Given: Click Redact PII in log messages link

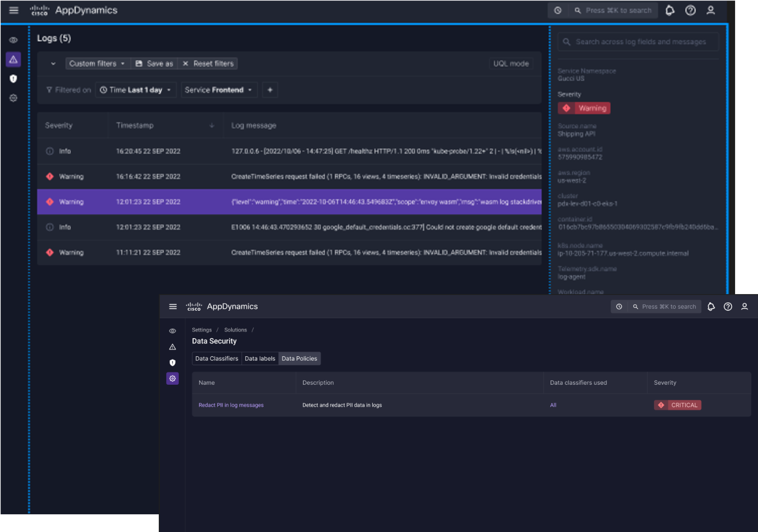Looking at the screenshot, I should [x=231, y=405].
